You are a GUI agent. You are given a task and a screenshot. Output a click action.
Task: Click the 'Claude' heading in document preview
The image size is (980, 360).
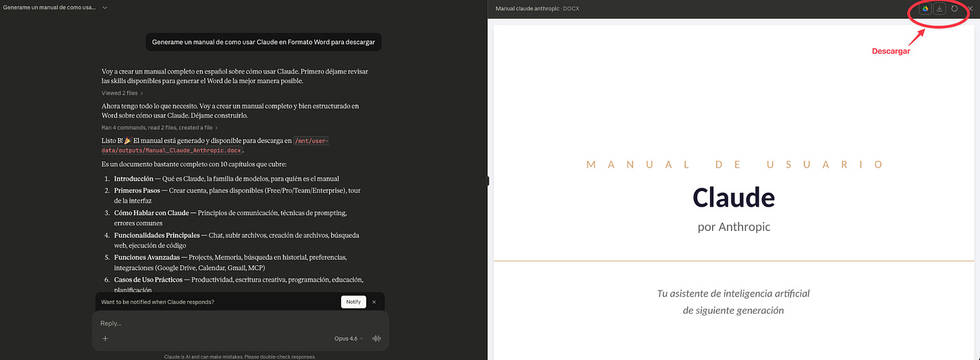[734, 197]
